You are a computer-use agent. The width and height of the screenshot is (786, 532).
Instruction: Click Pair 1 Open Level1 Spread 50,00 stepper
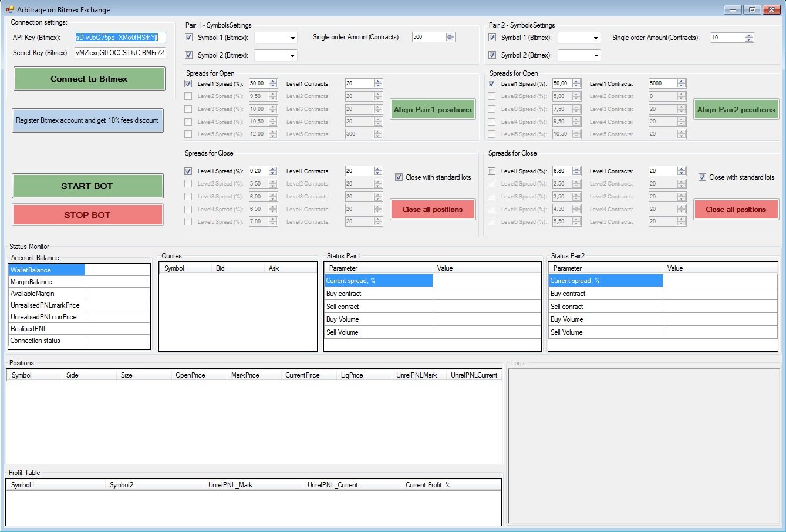click(x=273, y=83)
